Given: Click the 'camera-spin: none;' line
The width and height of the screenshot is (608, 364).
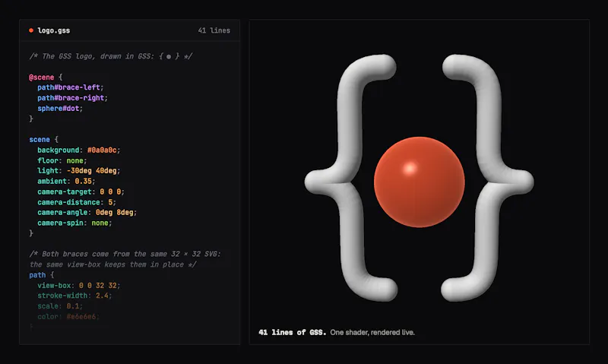Looking at the screenshot, I should coord(74,223).
